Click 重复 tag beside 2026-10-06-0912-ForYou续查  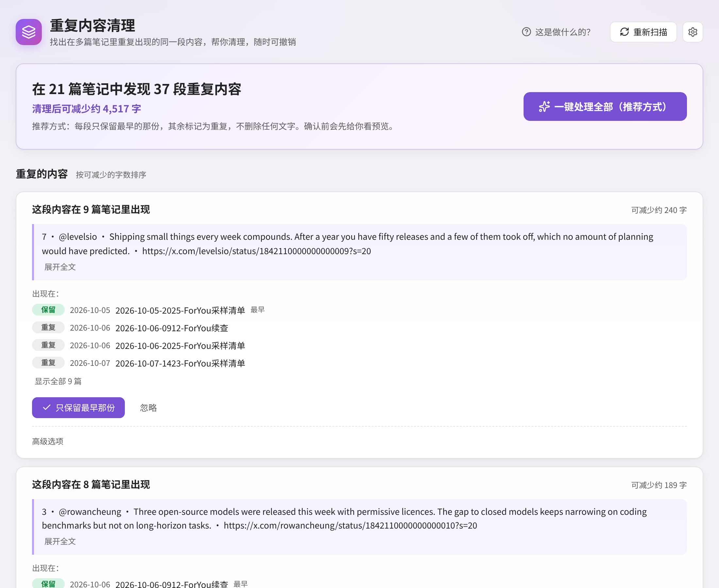(x=48, y=327)
